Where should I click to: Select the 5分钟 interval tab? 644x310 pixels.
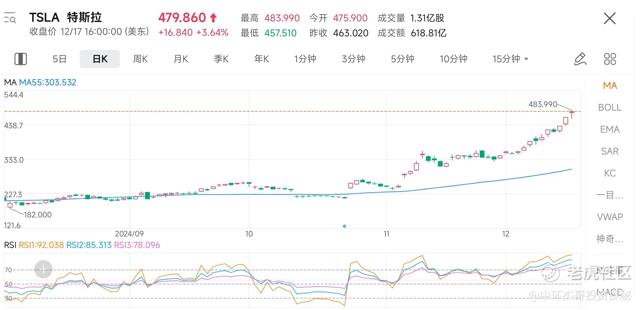pyautogui.click(x=402, y=59)
